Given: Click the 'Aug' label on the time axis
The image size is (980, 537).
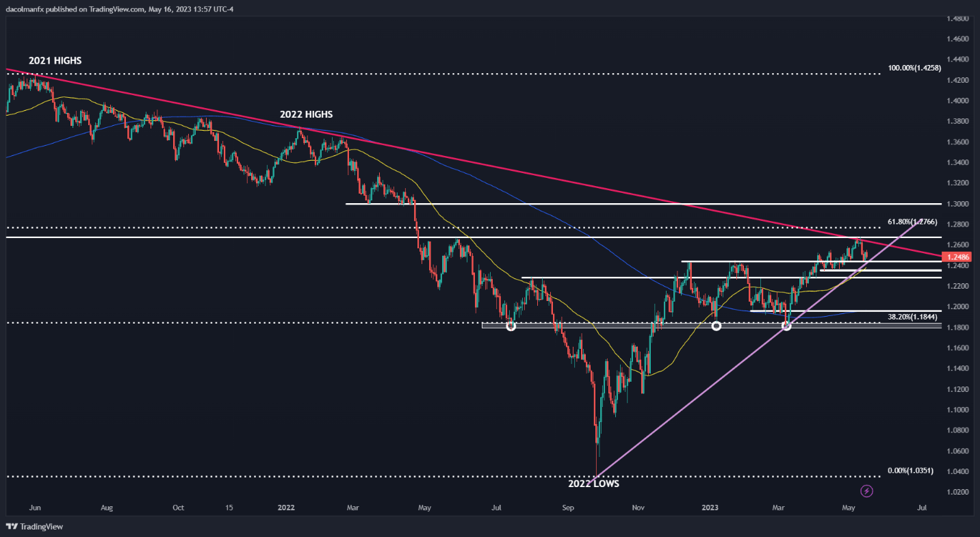Looking at the screenshot, I should click(x=106, y=508).
